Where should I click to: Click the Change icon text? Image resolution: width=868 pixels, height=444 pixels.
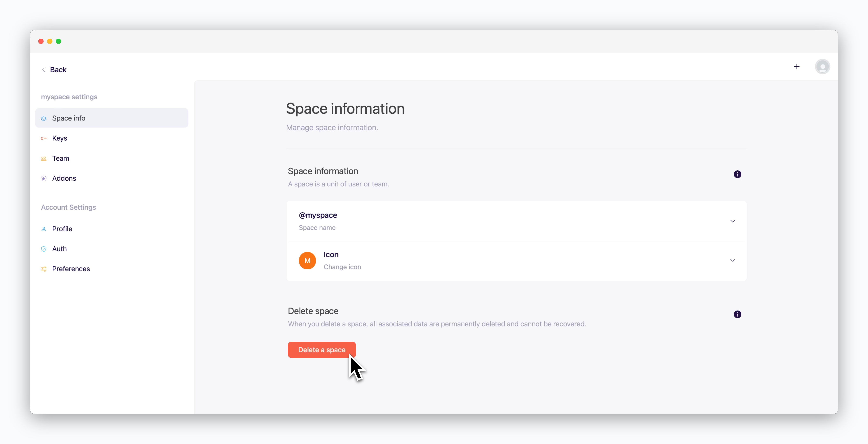(x=342, y=267)
